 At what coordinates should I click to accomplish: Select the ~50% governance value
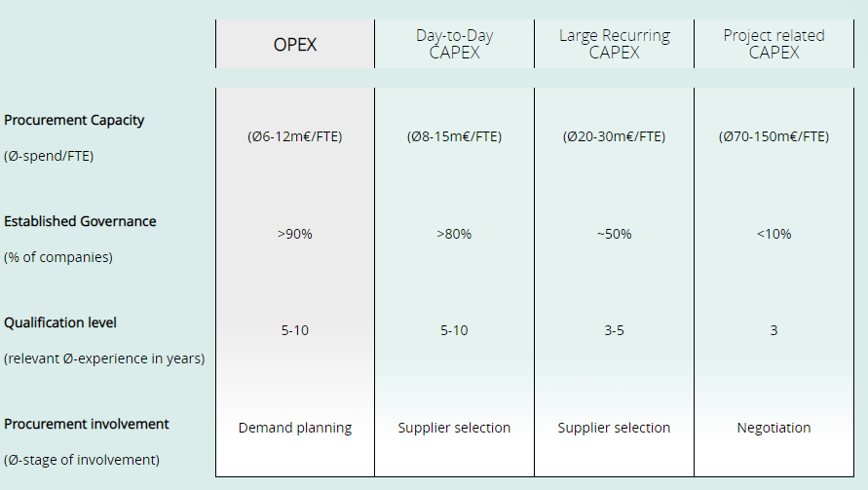pyautogui.click(x=614, y=234)
